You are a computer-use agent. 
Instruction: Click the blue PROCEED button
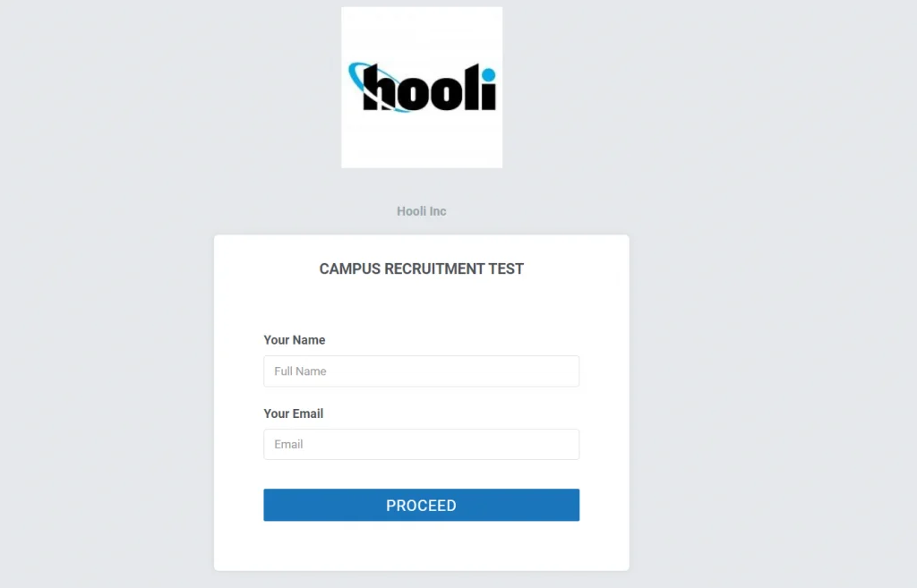click(x=421, y=505)
